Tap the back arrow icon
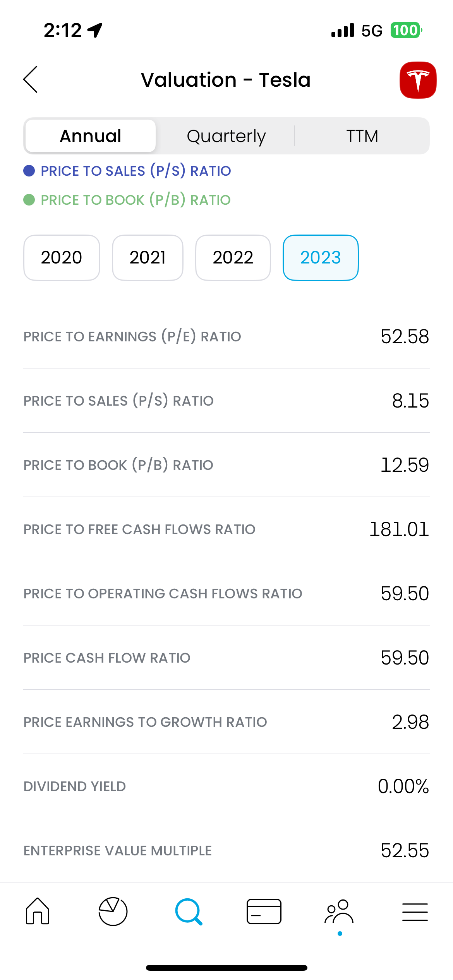The width and height of the screenshot is (453, 980). click(x=31, y=79)
